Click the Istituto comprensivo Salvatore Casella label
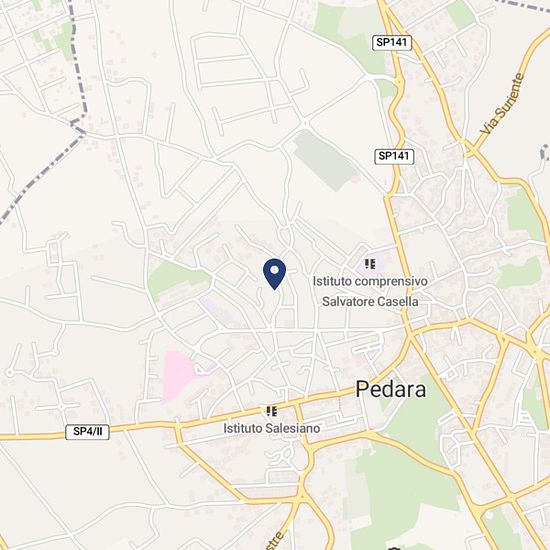Image resolution: width=550 pixels, height=550 pixels. 370,291
